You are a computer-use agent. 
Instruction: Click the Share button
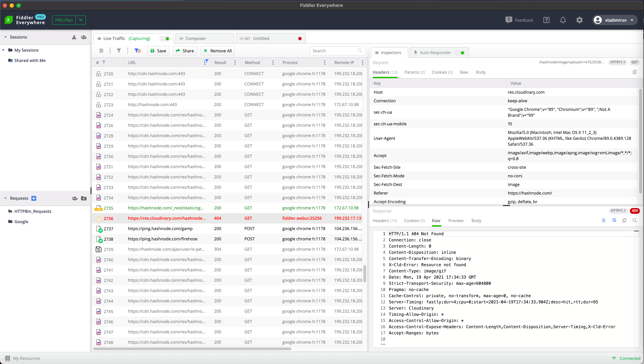click(185, 51)
